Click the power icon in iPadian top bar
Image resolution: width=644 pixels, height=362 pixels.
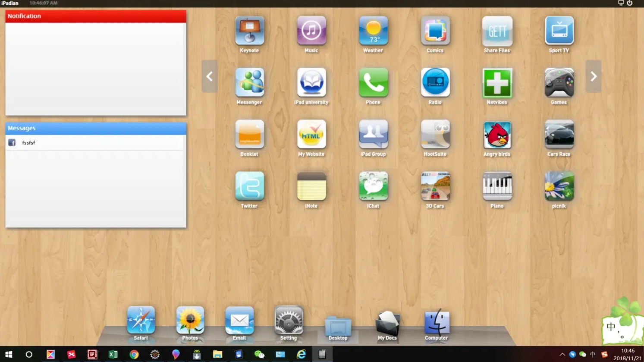pyautogui.click(x=630, y=3)
